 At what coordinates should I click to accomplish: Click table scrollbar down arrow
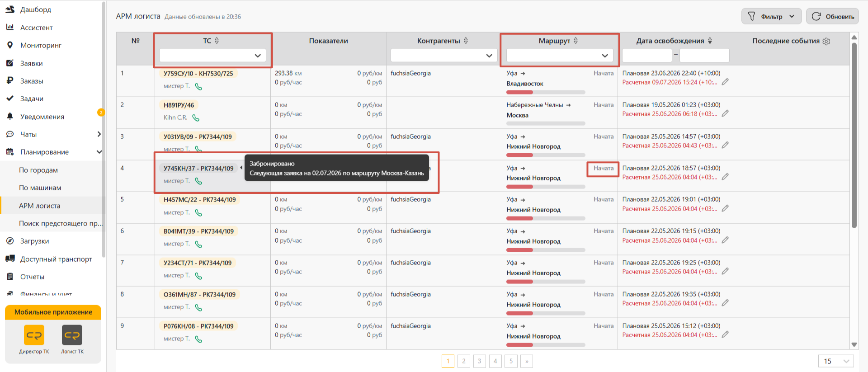click(x=854, y=345)
